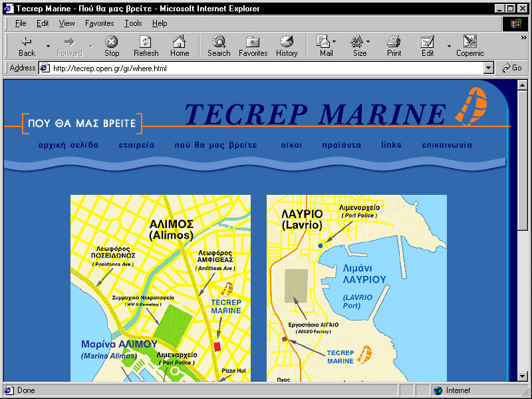This screenshot has width=532, height=399.
Task: Open the Forward button dropdown arrow
Action: (91, 46)
